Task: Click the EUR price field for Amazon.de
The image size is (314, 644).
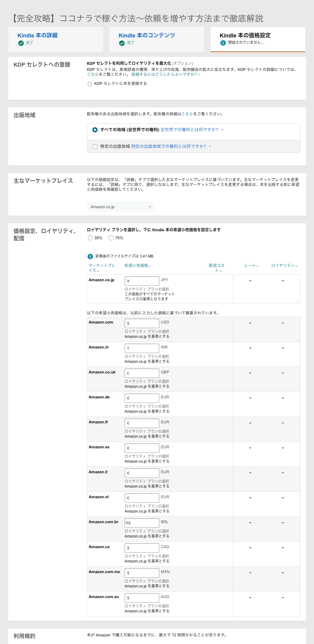Action: click(x=142, y=398)
